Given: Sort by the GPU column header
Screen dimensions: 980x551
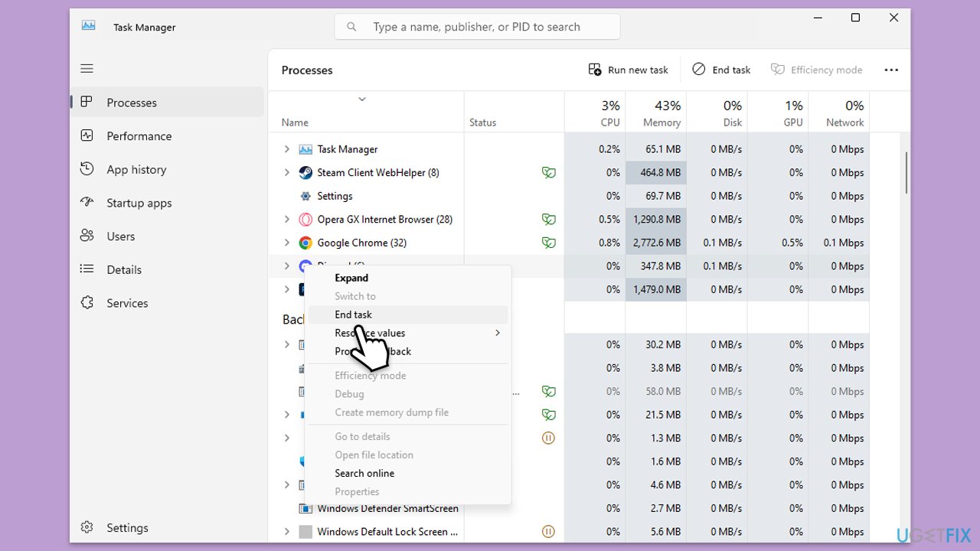Looking at the screenshot, I should tap(778, 112).
